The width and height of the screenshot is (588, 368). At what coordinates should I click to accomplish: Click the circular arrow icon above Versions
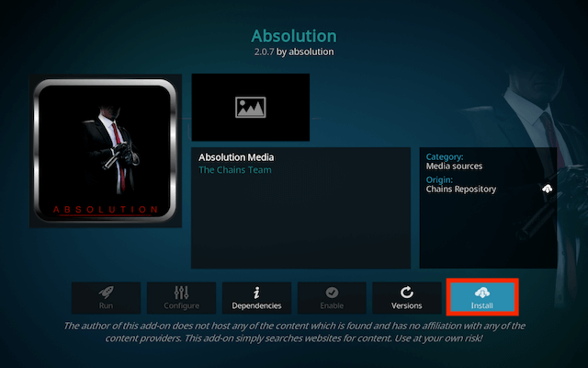tap(407, 293)
